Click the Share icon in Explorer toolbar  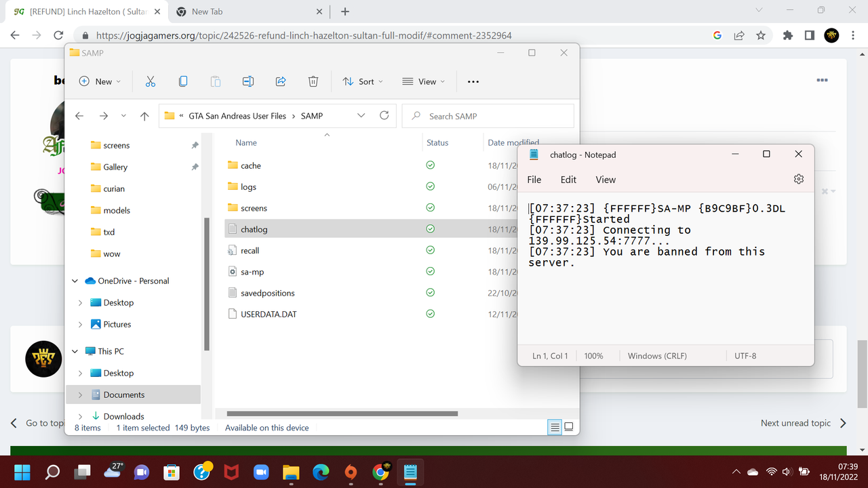point(281,81)
